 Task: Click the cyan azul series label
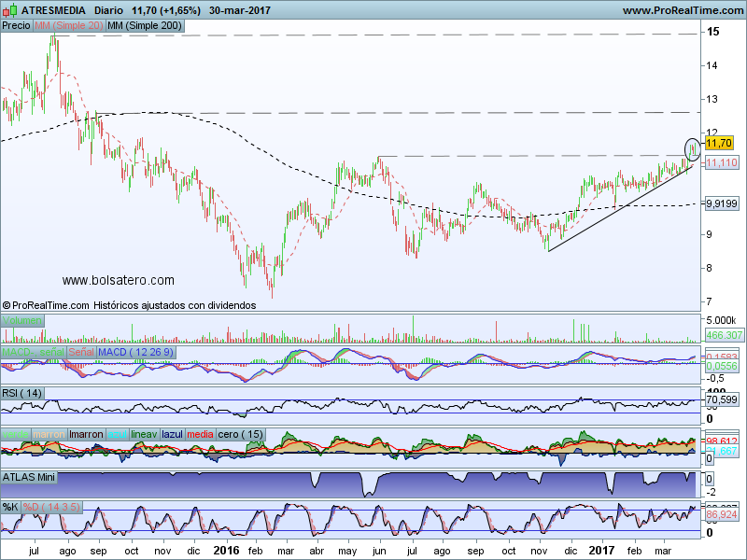pyautogui.click(x=118, y=434)
